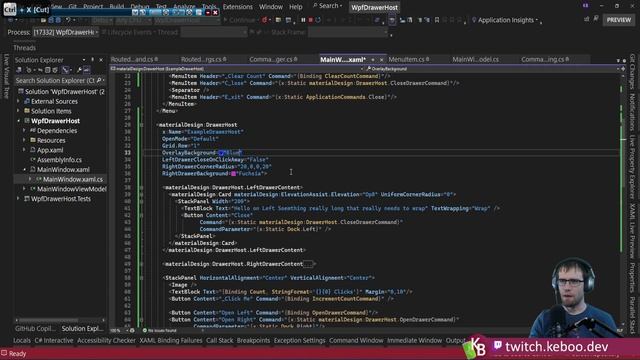The height and width of the screenshot is (360, 640).
Task: Select MainWindowViewModel file in the tree
Action: tap(72, 189)
